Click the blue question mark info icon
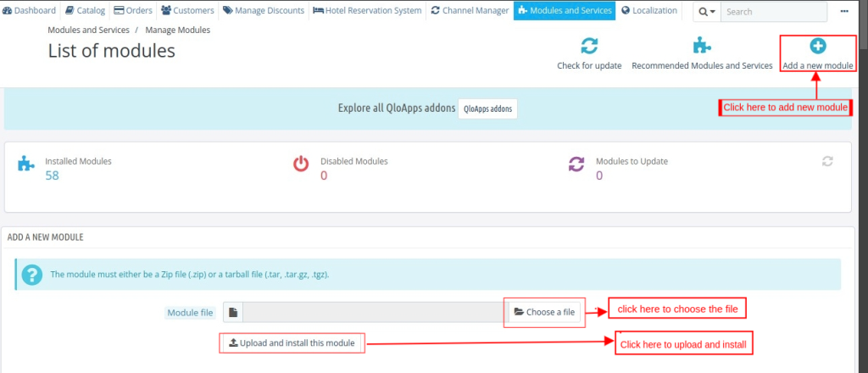The width and height of the screenshot is (868, 373). [x=31, y=275]
